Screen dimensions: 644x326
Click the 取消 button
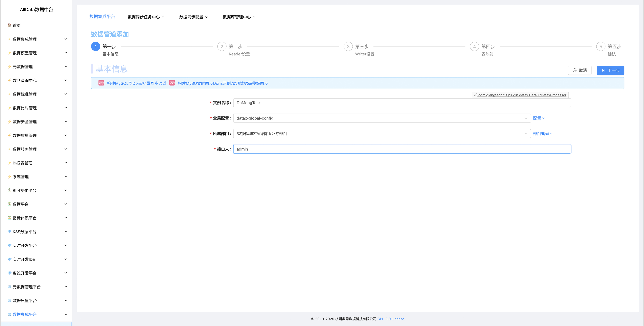point(579,71)
